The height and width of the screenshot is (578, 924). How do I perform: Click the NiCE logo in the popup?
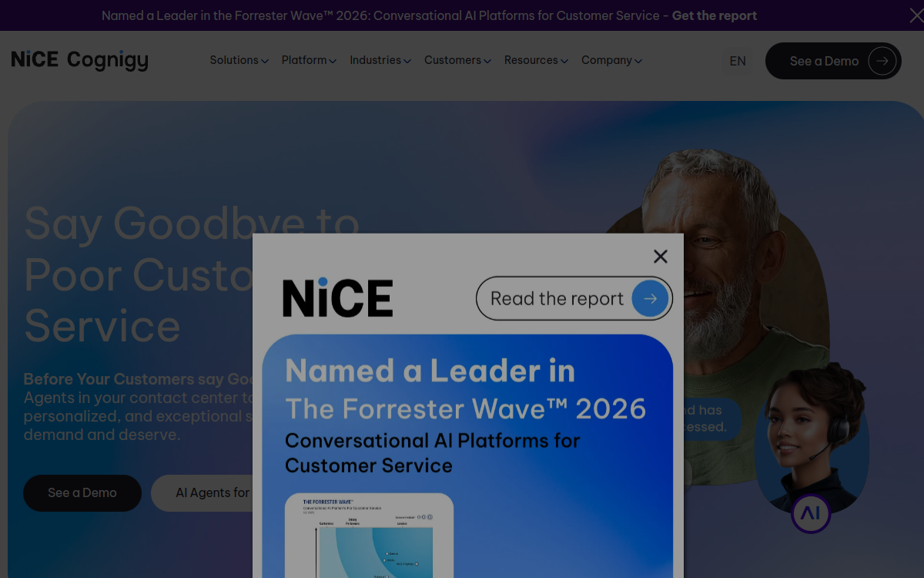coord(338,297)
